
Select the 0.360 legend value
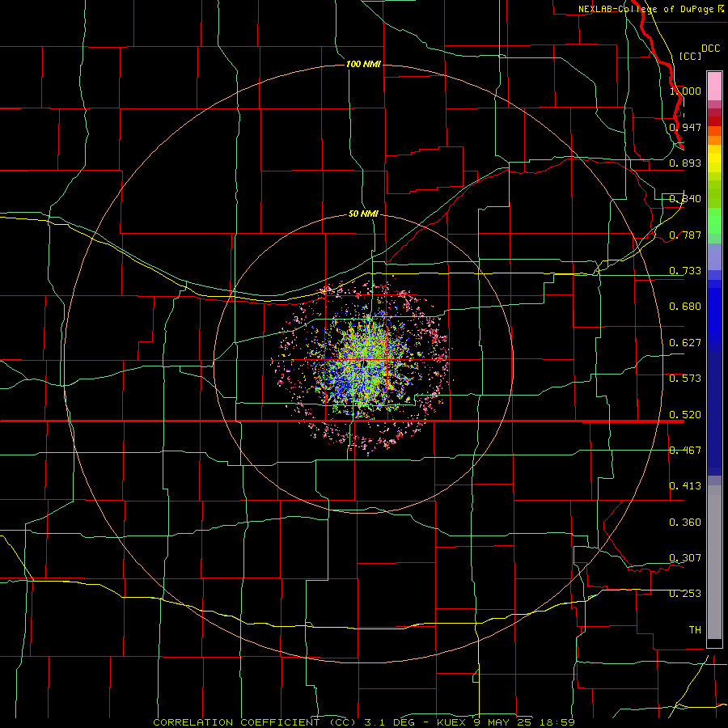pyautogui.click(x=685, y=523)
